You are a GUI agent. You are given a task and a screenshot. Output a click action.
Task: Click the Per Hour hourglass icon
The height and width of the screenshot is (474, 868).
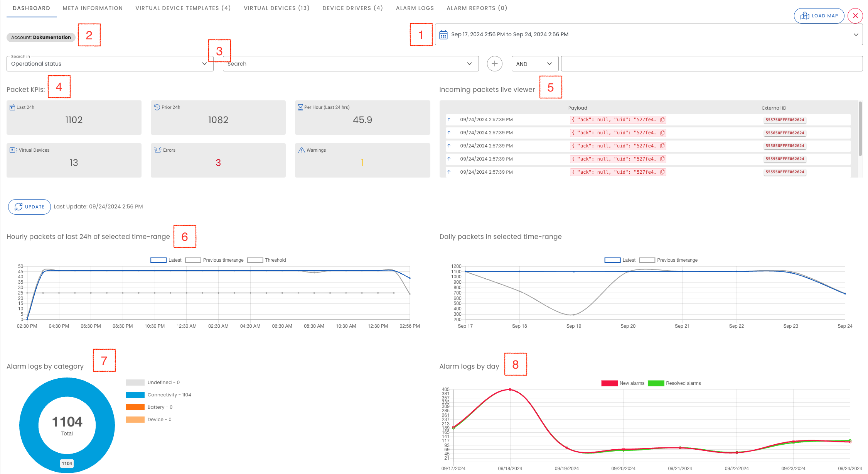[x=300, y=107]
